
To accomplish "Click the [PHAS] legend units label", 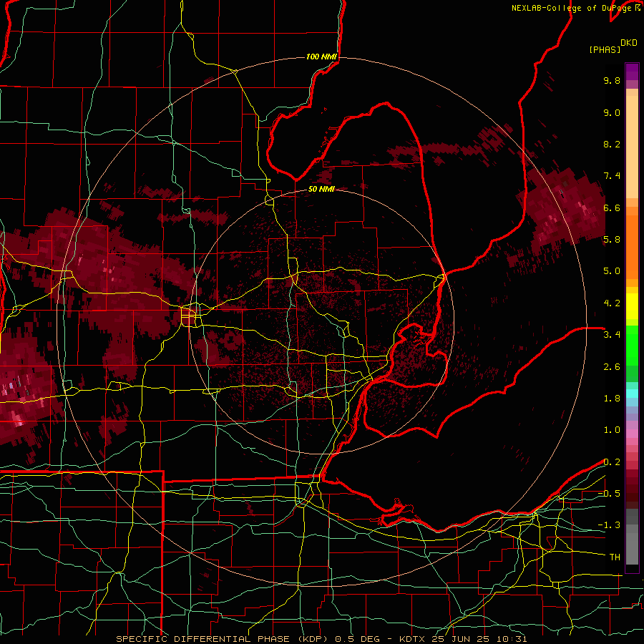I will [x=605, y=49].
